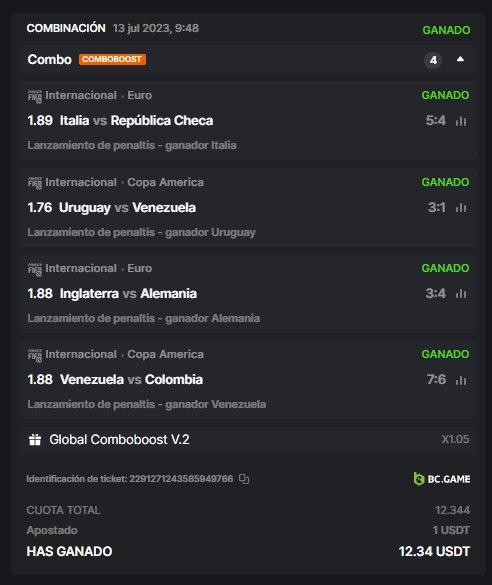
Task: Open the Italia vs República Checa match
Action: (x=137, y=121)
